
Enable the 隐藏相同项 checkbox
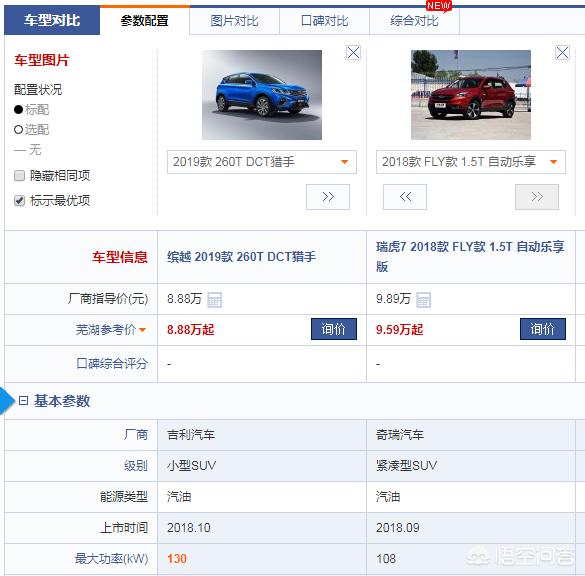click(19, 175)
